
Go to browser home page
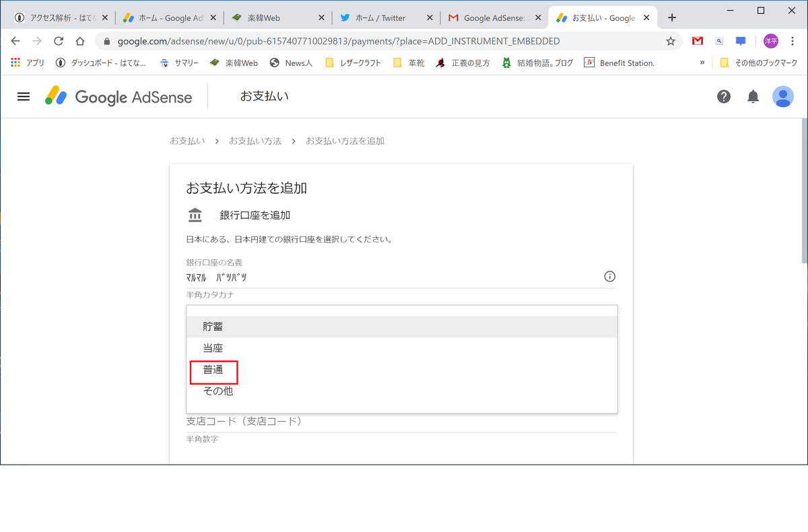click(x=79, y=41)
